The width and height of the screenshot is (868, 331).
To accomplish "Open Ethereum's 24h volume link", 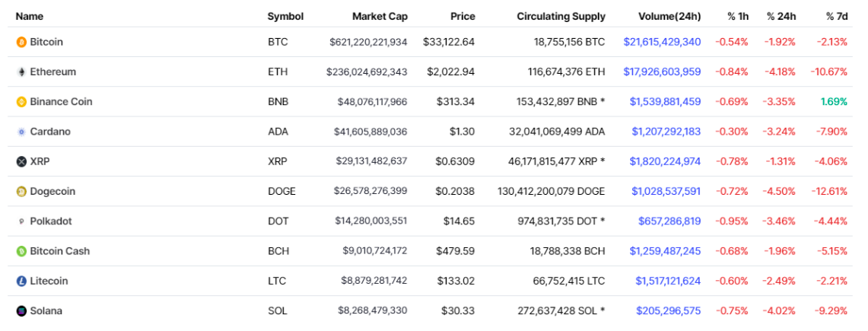I will [x=662, y=72].
